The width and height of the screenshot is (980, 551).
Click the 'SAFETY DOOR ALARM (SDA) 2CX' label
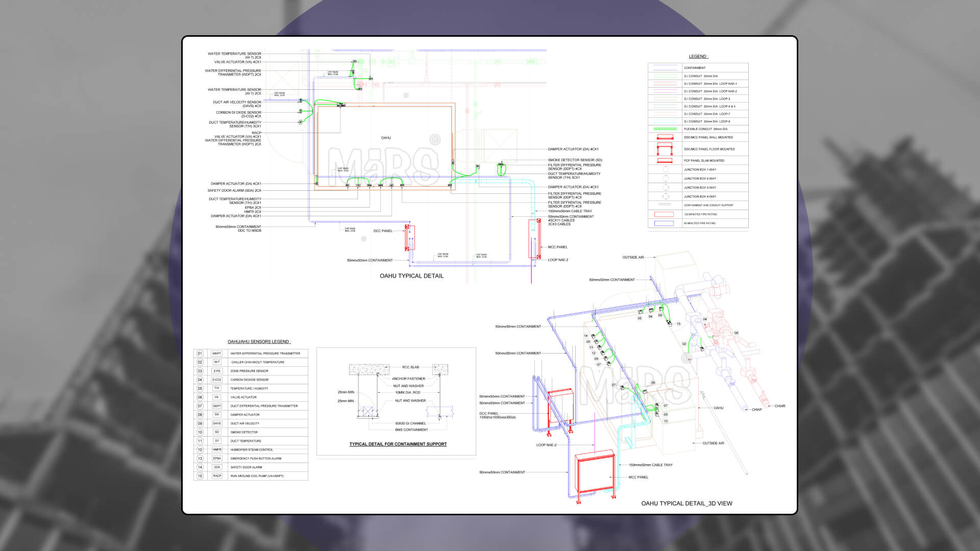[234, 191]
